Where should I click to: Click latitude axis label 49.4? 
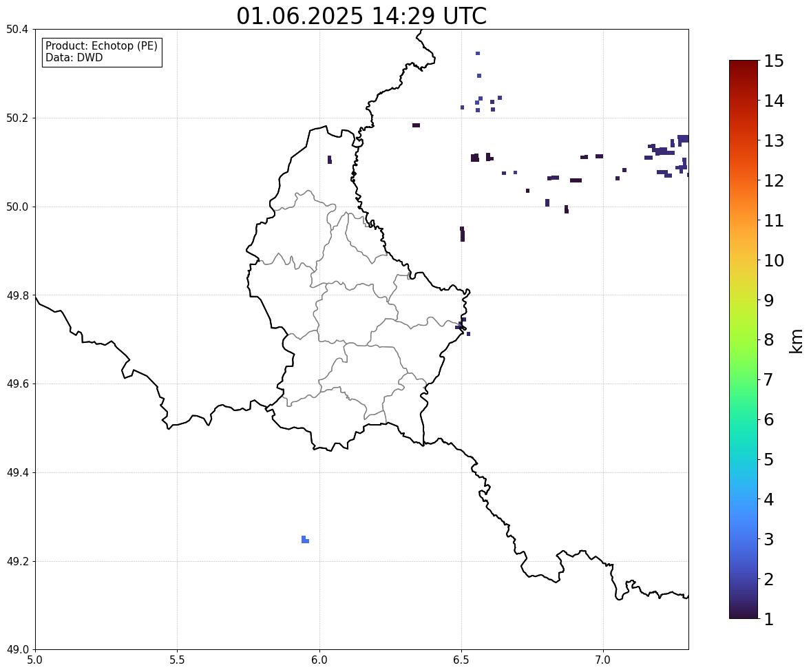[x=17, y=473]
